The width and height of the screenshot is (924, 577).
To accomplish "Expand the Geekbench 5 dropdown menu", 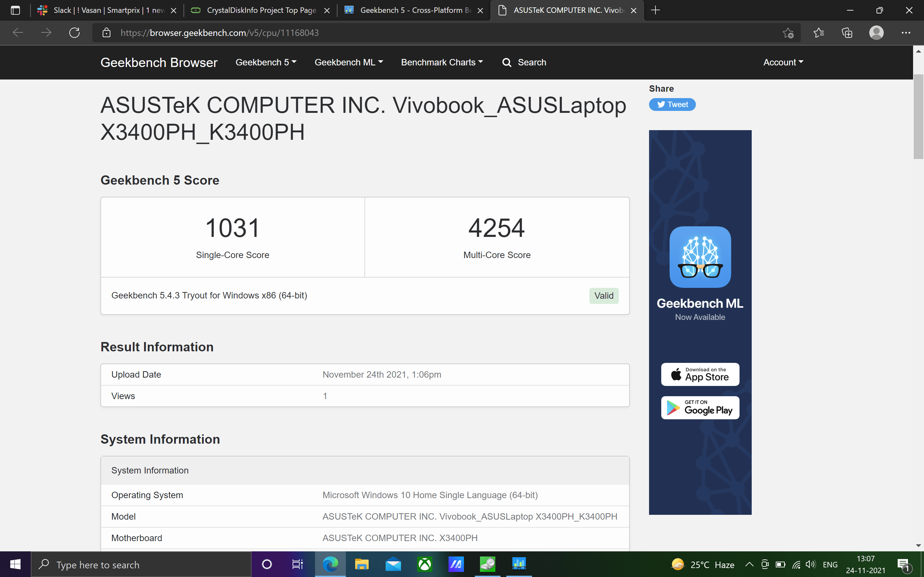I will [x=266, y=63].
